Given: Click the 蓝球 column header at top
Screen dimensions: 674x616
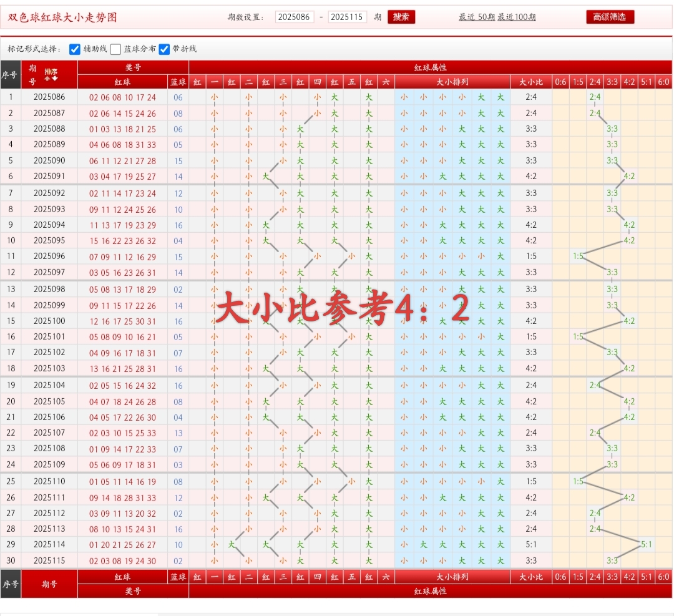Looking at the screenshot, I should coord(178,82).
